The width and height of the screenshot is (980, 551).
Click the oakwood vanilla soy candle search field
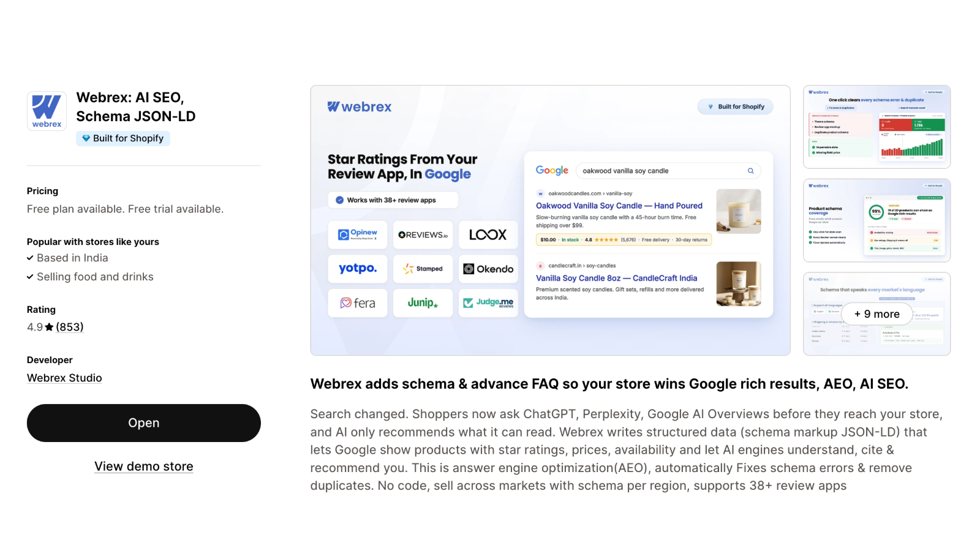click(668, 171)
